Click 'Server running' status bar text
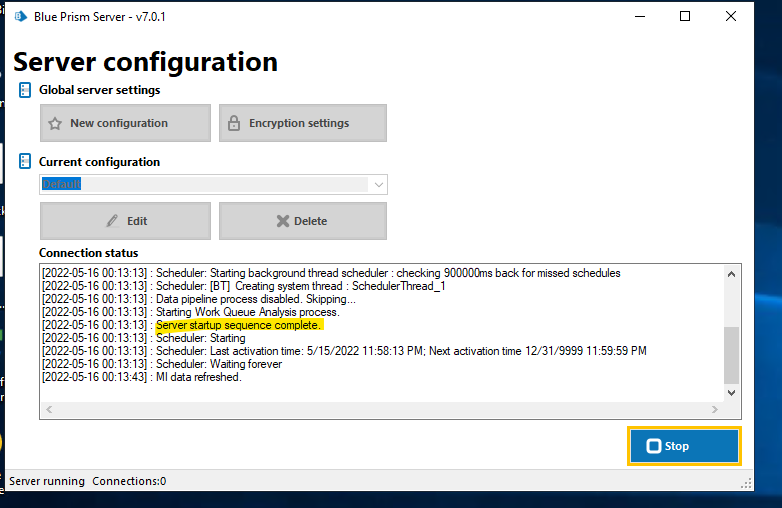The width and height of the screenshot is (782, 508). [47, 481]
